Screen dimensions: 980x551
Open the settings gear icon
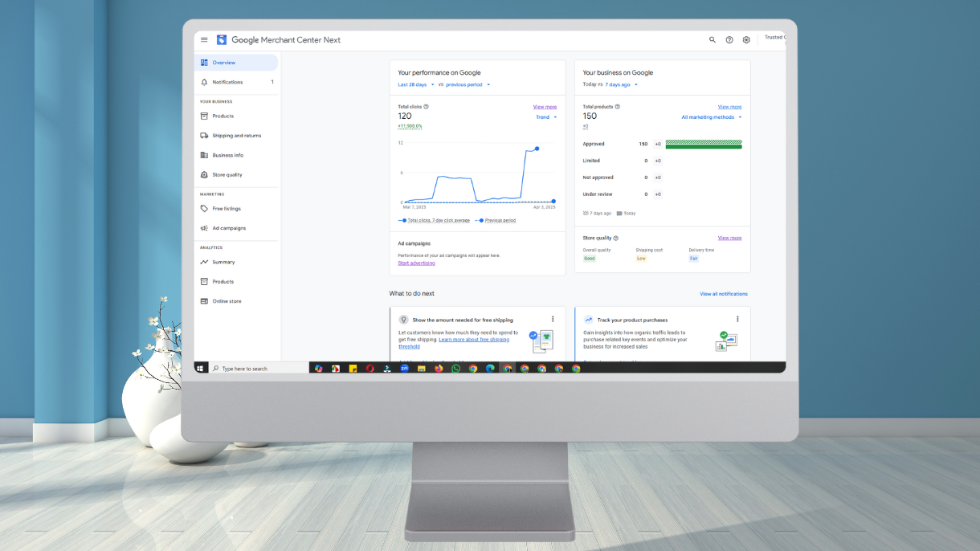pyautogui.click(x=746, y=40)
